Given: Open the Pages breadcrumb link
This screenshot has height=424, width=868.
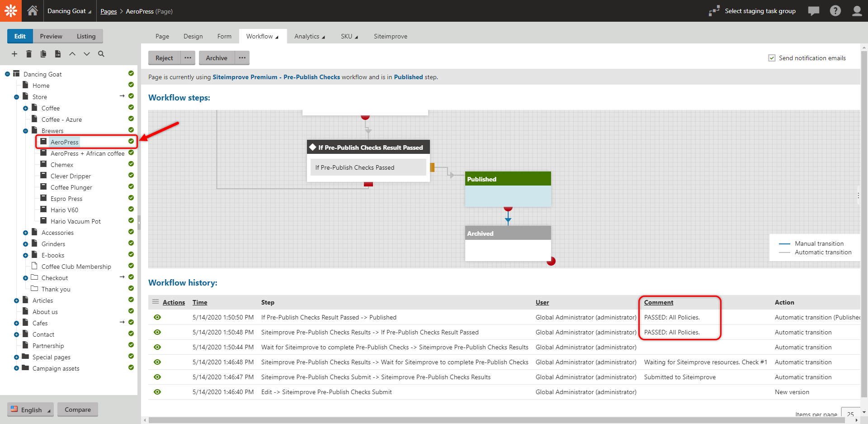Looking at the screenshot, I should [108, 11].
